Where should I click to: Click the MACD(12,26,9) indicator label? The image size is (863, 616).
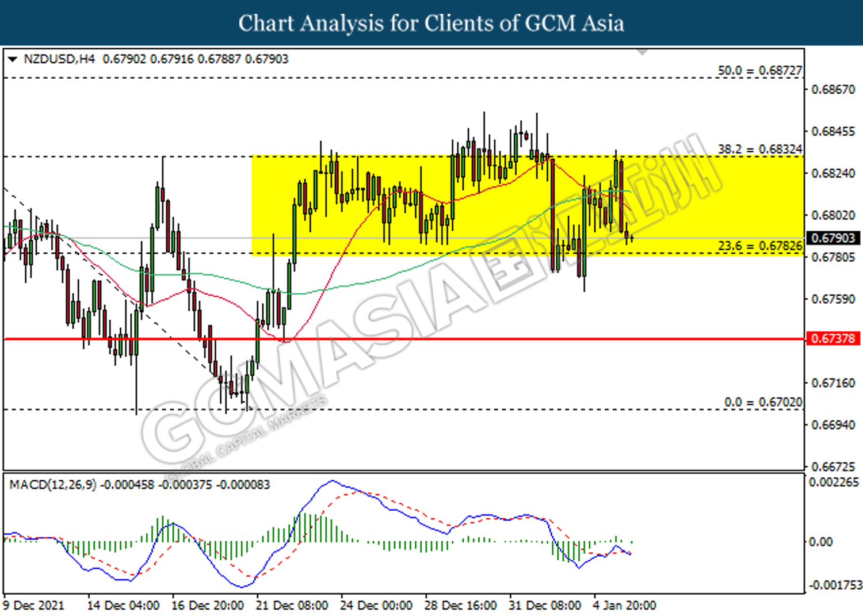point(53,484)
